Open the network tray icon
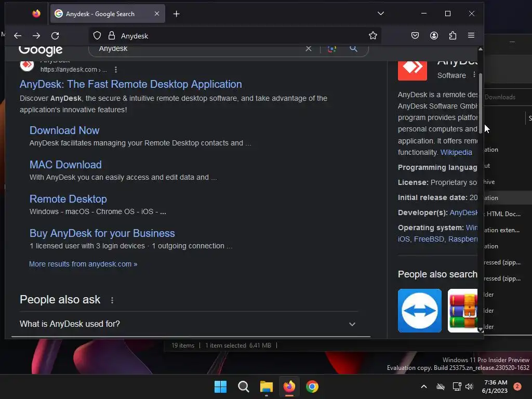This screenshot has height=399, width=532. coord(457,387)
